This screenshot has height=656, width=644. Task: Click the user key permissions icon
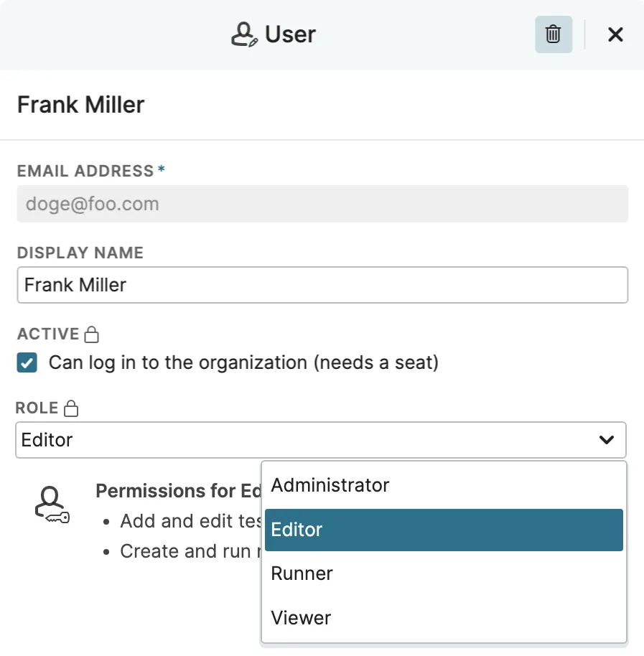click(52, 505)
